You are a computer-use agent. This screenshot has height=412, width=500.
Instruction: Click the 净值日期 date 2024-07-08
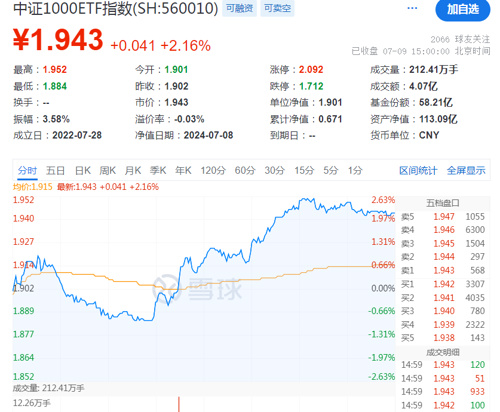(x=208, y=135)
